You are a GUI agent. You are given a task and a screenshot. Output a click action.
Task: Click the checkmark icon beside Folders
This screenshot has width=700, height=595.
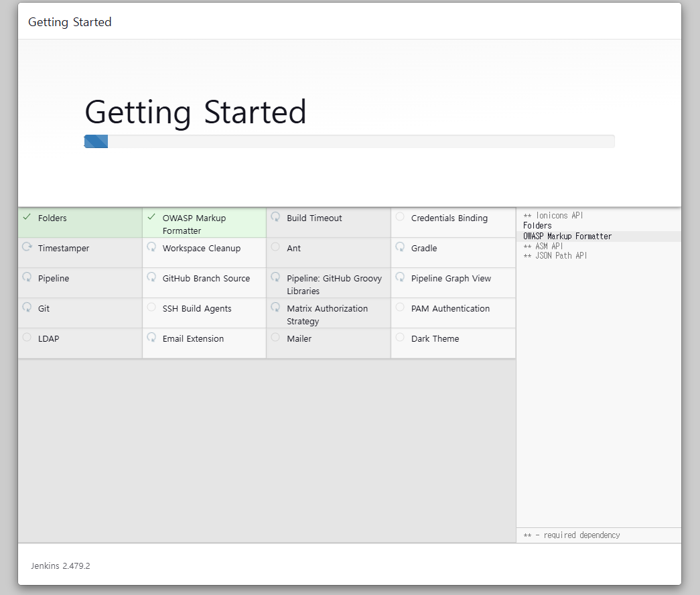click(x=27, y=217)
